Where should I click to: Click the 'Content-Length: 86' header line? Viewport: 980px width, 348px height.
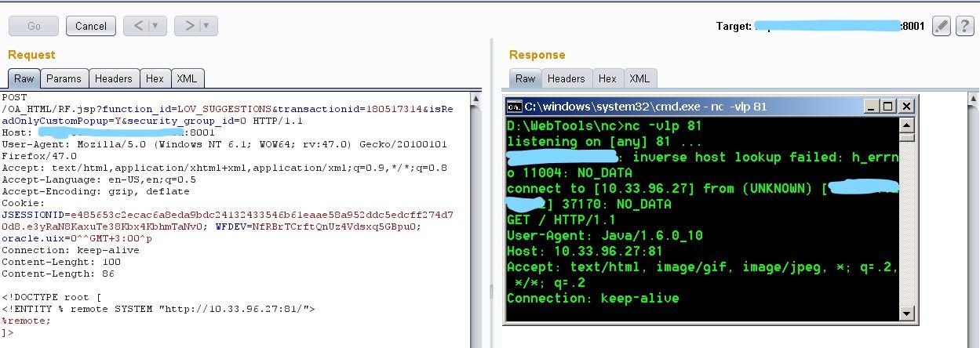click(58, 274)
